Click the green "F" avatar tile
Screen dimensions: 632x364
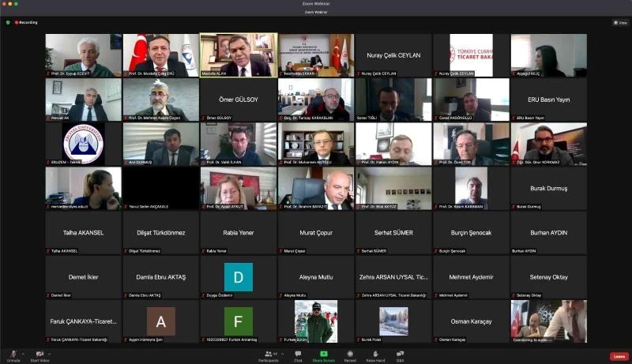coord(238,321)
